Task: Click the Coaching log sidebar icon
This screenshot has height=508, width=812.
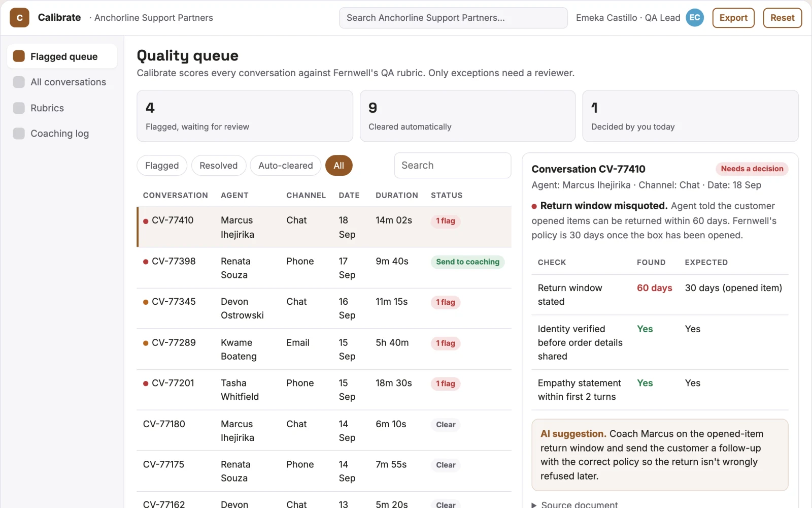Action: tap(19, 133)
